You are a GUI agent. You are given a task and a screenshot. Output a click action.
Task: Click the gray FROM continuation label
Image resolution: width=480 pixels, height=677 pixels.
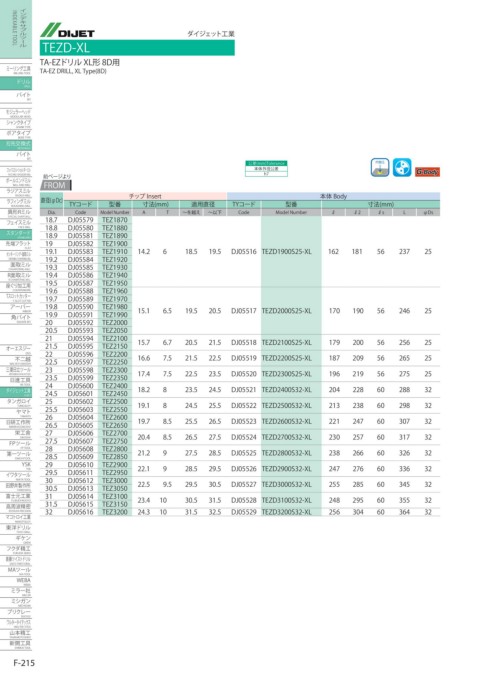click(56, 185)
